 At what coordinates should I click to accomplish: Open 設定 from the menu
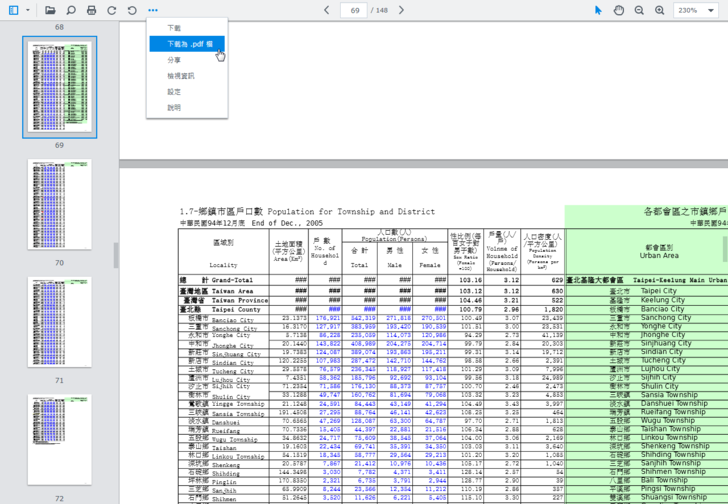pos(175,92)
